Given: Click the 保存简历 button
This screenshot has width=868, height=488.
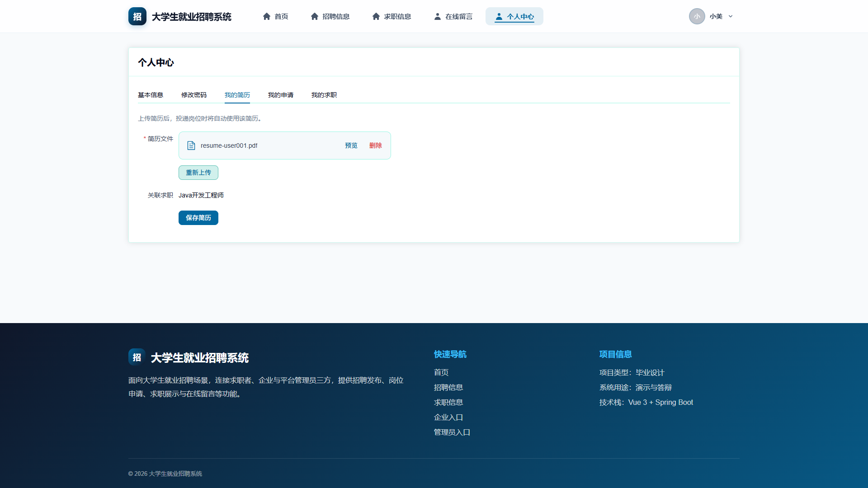Looking at the screenshot, I should coord(198,218).
